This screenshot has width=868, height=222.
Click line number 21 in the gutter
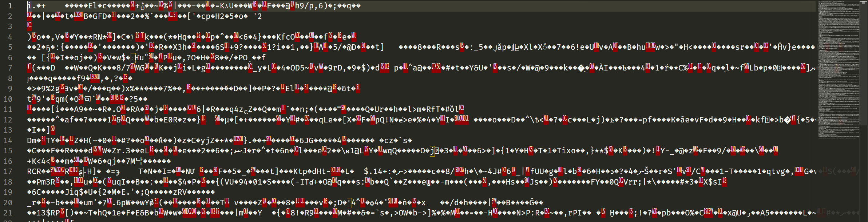pyautogui.click(x=8, y=213)
